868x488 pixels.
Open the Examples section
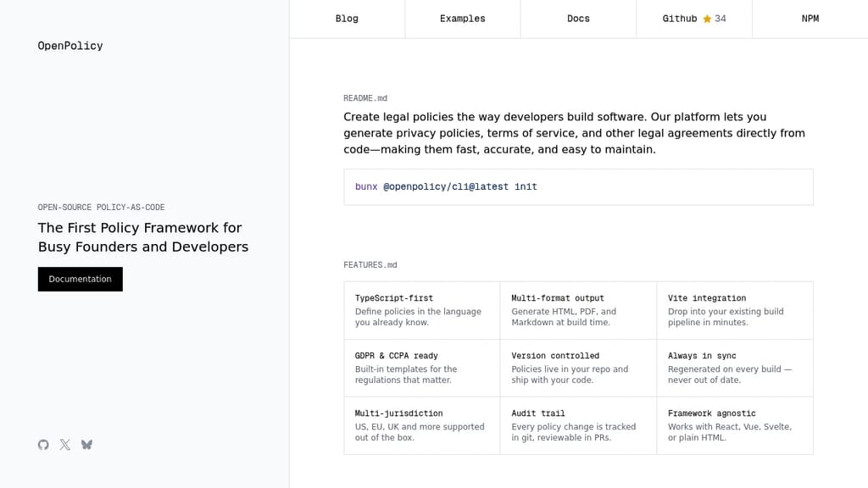[x=462, y=18]
